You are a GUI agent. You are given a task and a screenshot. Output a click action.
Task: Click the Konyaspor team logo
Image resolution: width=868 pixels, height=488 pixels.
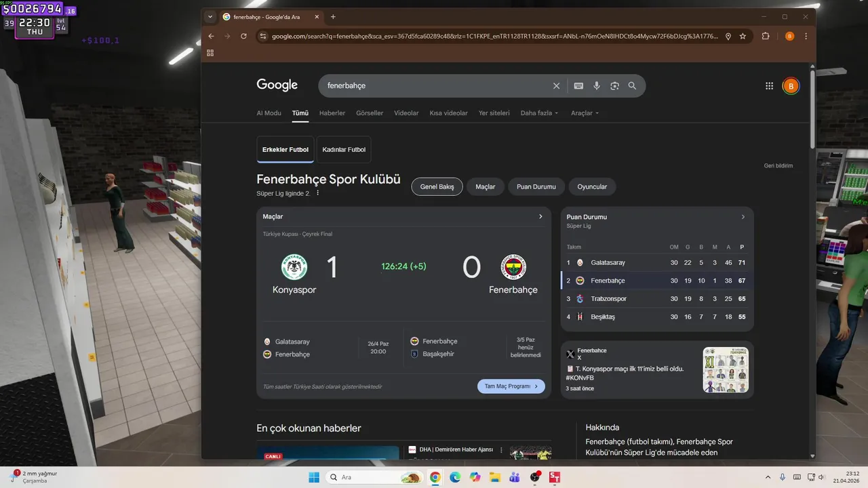pos(294,267)
